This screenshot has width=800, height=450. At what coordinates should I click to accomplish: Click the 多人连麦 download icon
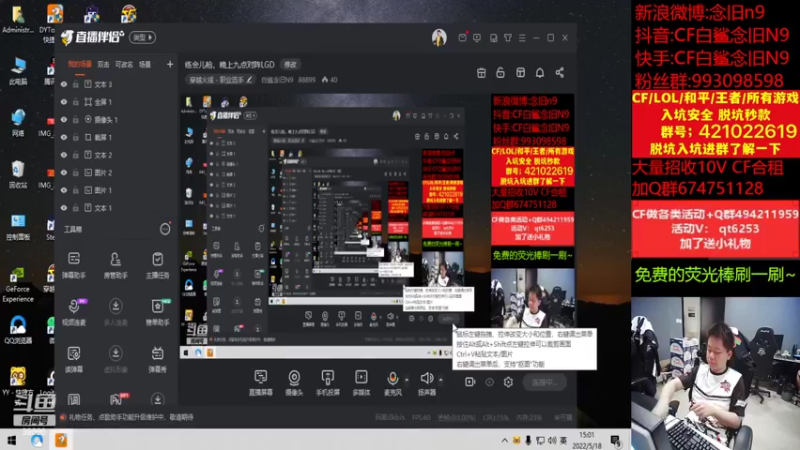(x=116, y=306)
